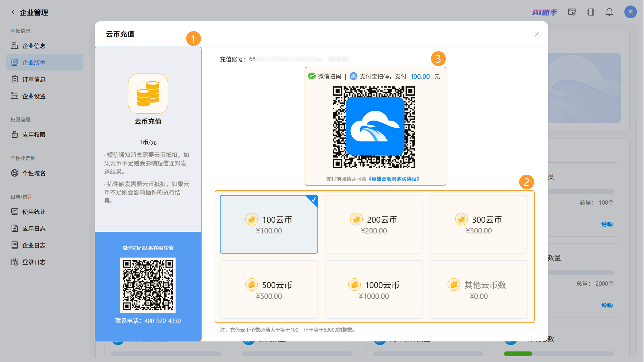
Task: Open the 应用权限 menu item
Action: (x=45, y=134)
